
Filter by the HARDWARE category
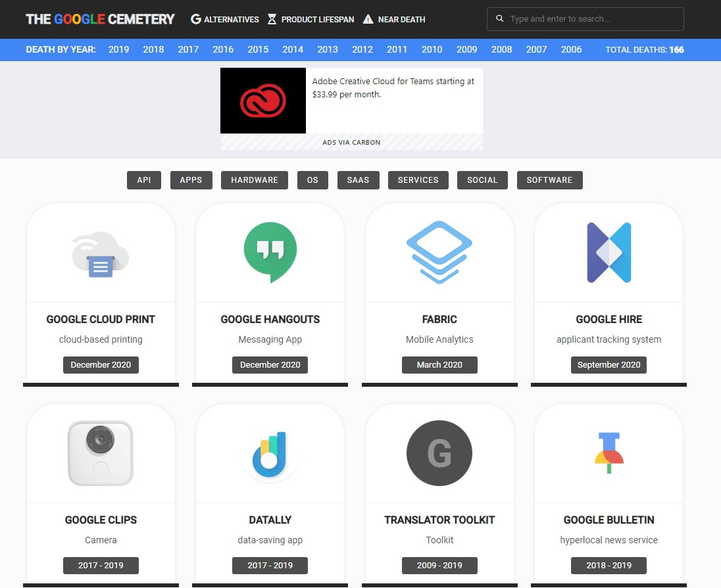click(255, 180)
